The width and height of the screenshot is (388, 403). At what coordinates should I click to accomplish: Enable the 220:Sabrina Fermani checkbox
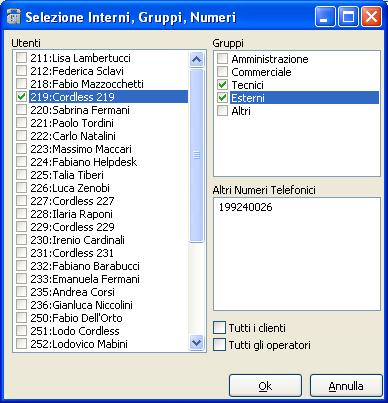point(21,110)
